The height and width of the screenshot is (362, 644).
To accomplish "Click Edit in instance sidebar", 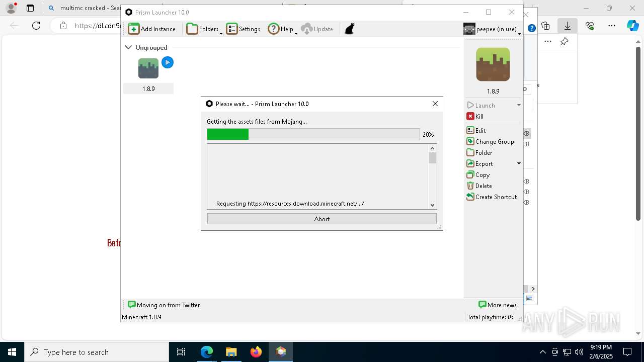I will click(x=476, y=130).
